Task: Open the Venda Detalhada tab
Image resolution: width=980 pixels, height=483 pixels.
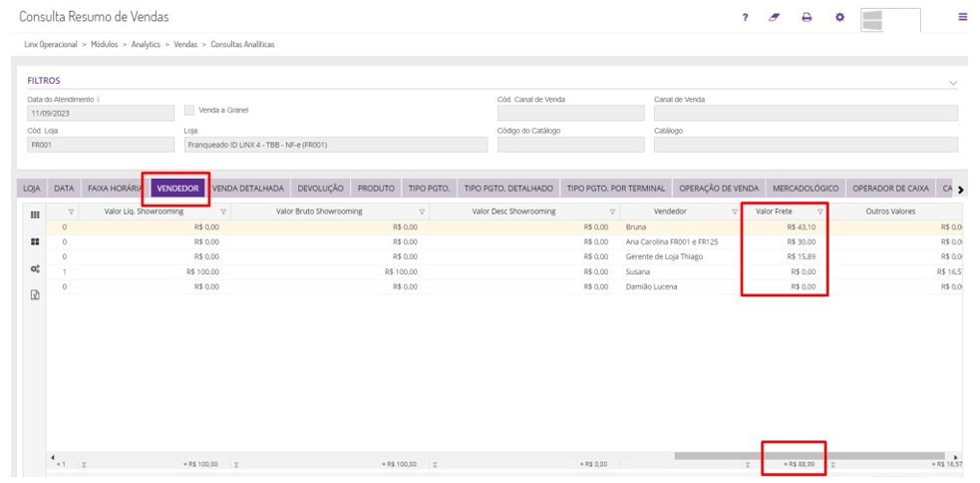Action: (248, 189)
